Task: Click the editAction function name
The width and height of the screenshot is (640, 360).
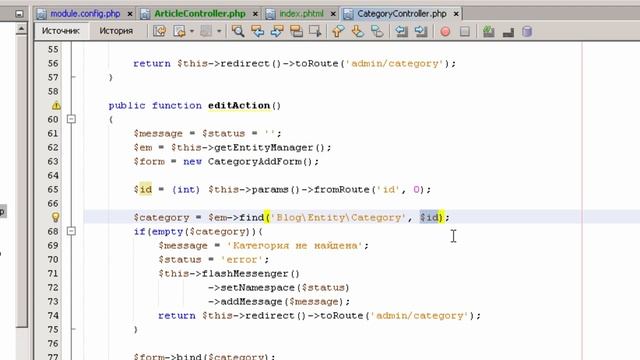Action: 239,106
